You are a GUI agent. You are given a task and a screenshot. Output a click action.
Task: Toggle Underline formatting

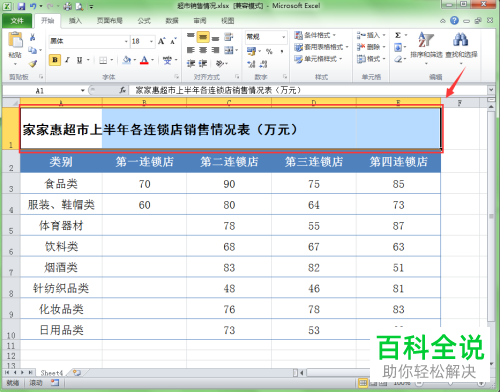(79, 60)
